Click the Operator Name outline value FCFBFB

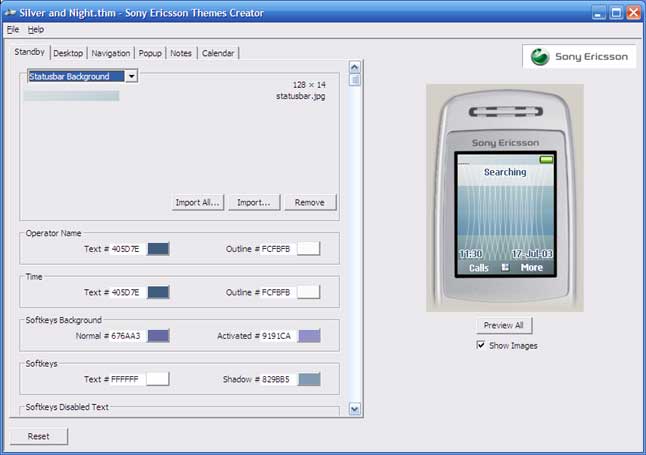pos(276,249)
